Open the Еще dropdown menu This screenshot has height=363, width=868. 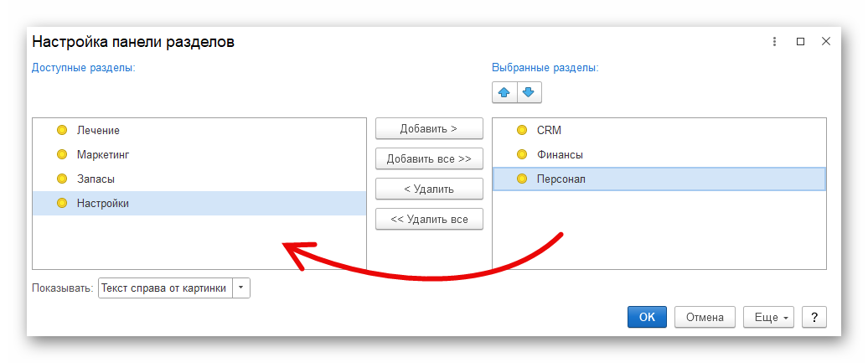(768, 317)
